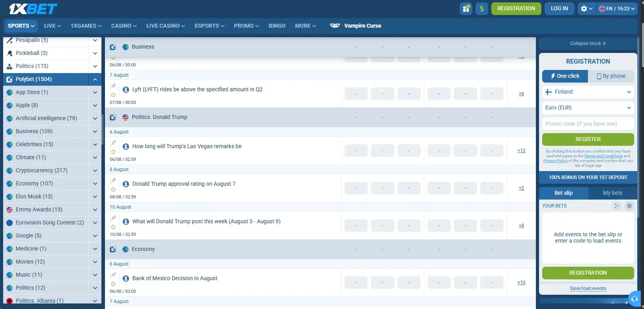The image size is (644, 309).
Task: Click the green REGISTER button
Action: coord(588,139)
